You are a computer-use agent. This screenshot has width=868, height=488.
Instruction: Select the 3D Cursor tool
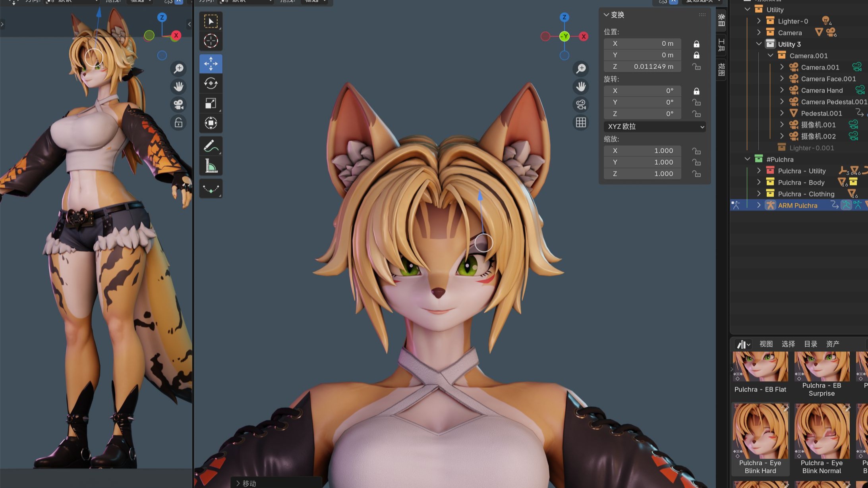[x=211, y=41]
